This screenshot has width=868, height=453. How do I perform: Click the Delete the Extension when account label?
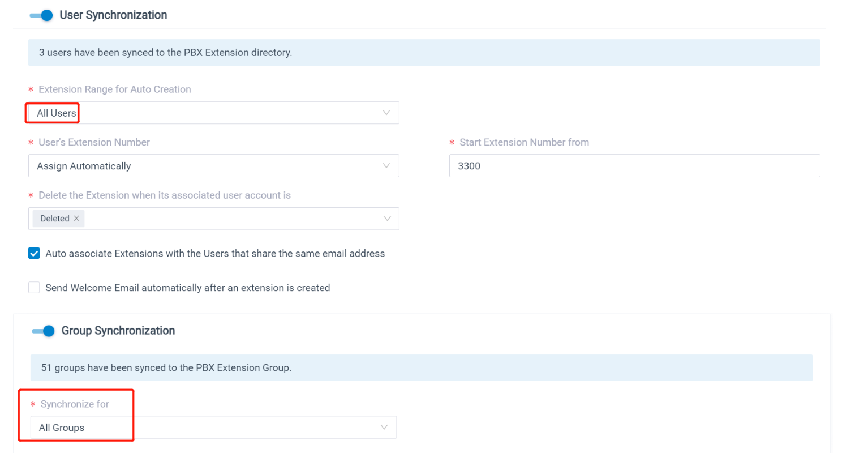coord(165,195)
